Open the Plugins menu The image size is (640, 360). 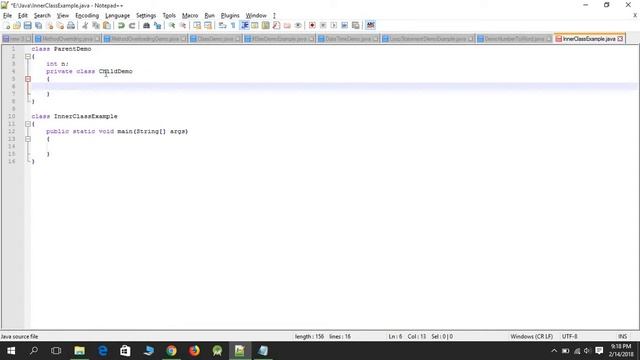point(230,16)
